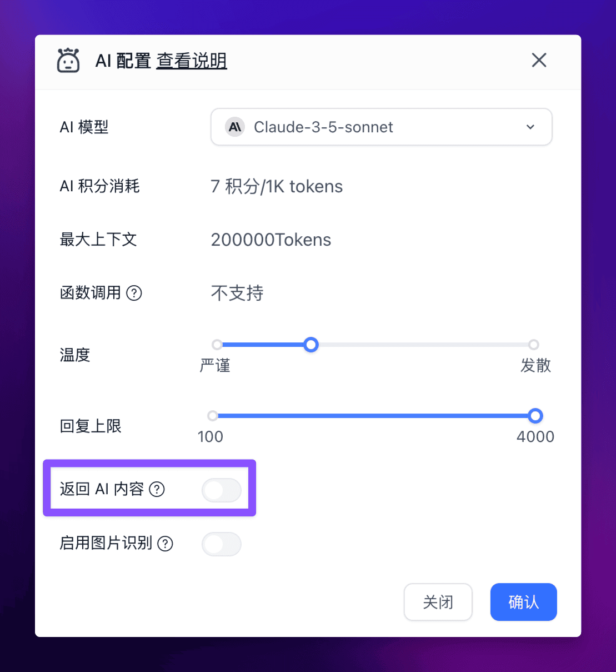Enable the 启用图片识别 switch
This screenshot has width=616, height=672.
pyautogui.click(x=222, y=544)
